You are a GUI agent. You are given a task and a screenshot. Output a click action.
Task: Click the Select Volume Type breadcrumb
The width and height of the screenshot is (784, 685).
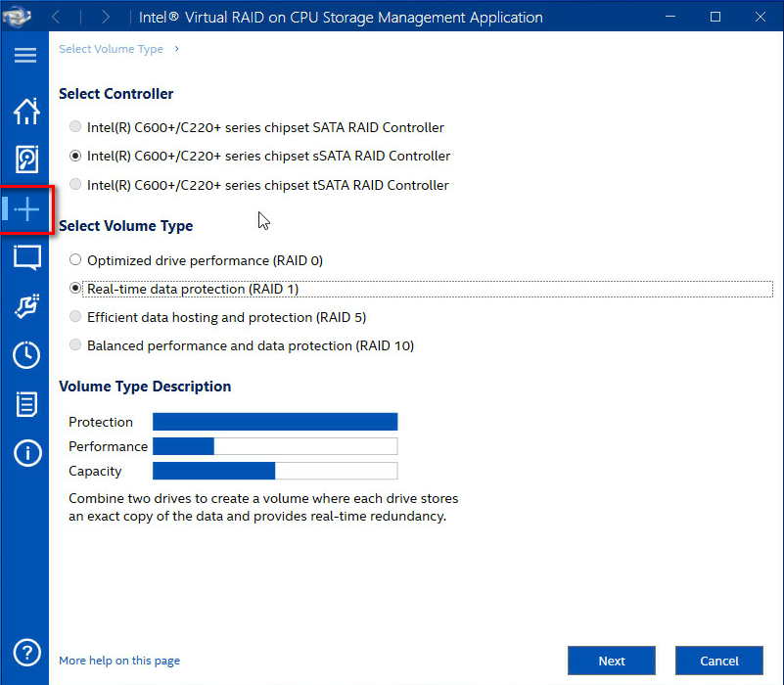[111, 49]
